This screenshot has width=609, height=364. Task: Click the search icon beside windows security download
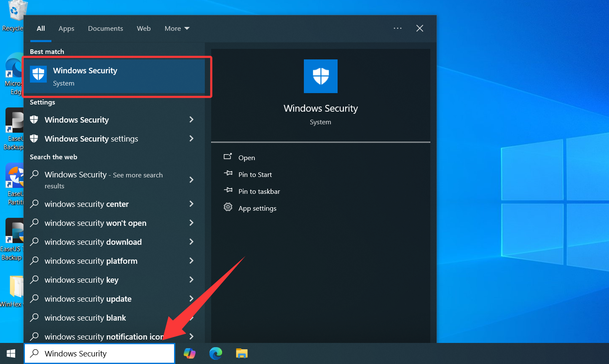point(35,241)
